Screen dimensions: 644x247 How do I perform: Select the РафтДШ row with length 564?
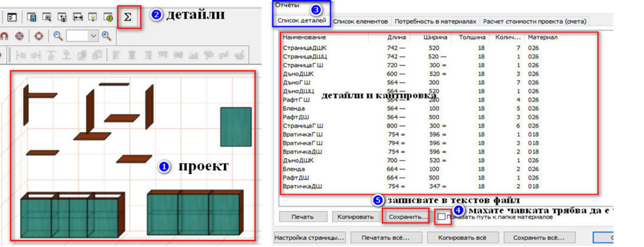438,117
